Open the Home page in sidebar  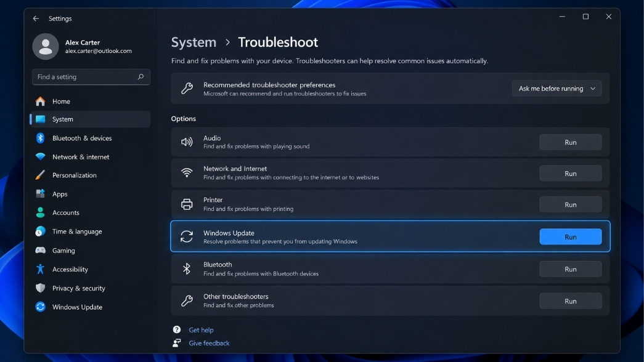coord(91,101)
